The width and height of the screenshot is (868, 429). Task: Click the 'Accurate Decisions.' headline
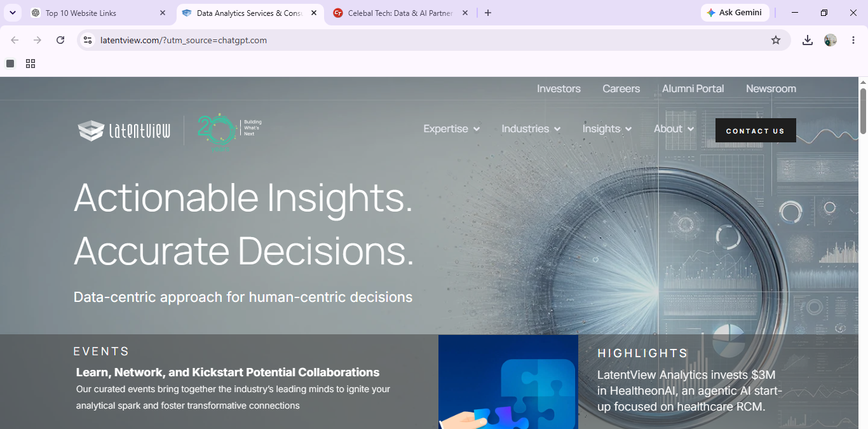244,251
